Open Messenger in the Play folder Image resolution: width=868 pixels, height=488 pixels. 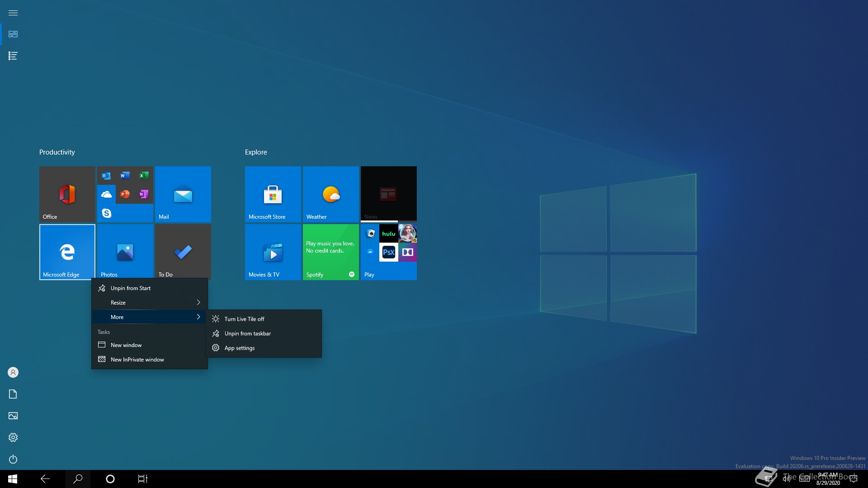pyautogui.click(x=370, y=252)
